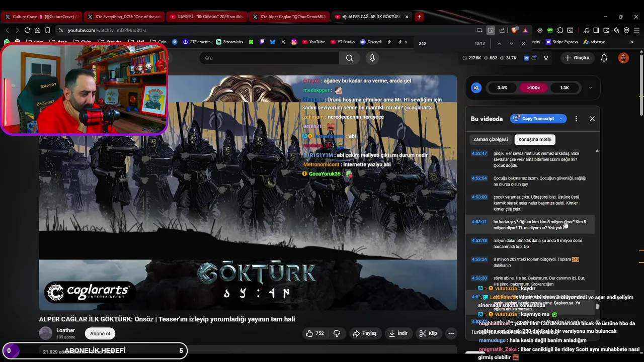This screenshot has height=362, width=644.
Task: Click the YouTube search magnifier button
Action: tap(349, 58)
